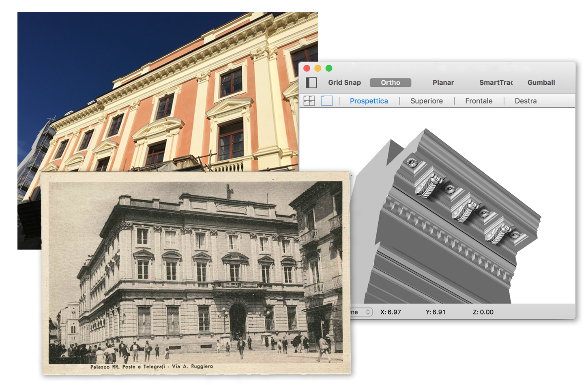This screenshot has height=385, width=588.
Task: Activate the Gumball option
Action: pos(541,83)
